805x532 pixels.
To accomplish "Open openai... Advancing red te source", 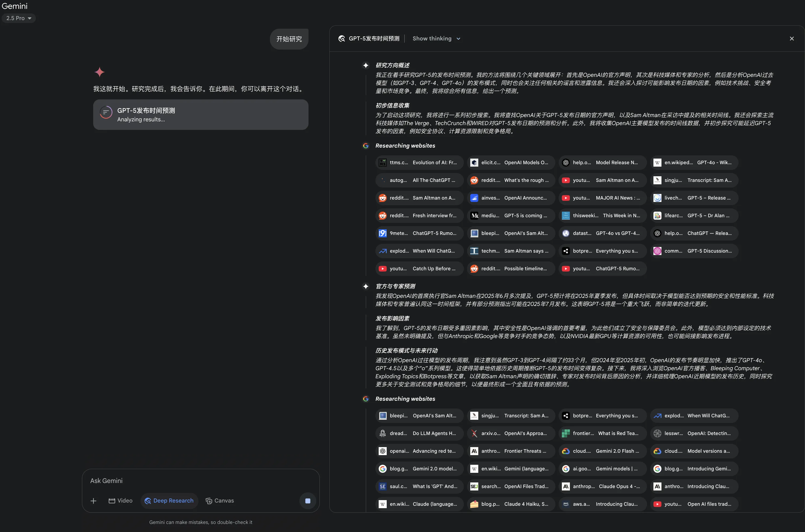I will tap(419, 451).
